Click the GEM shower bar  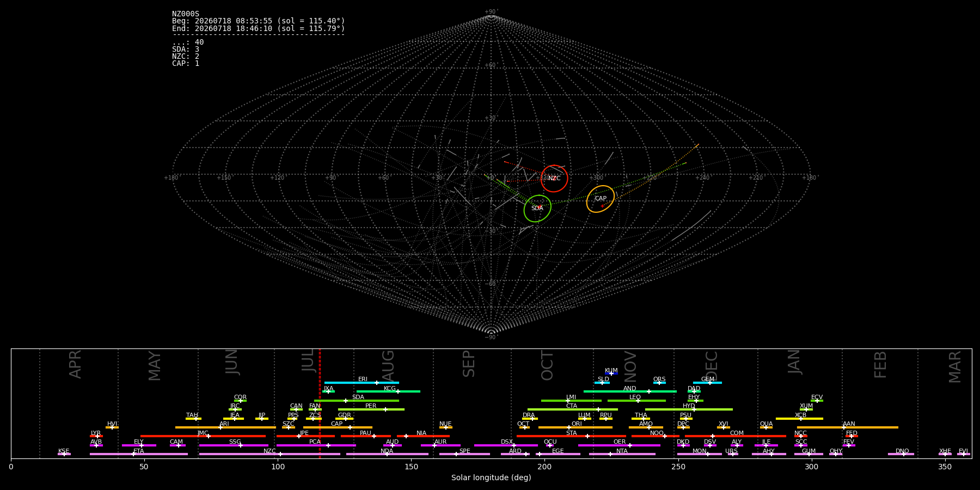707,383
